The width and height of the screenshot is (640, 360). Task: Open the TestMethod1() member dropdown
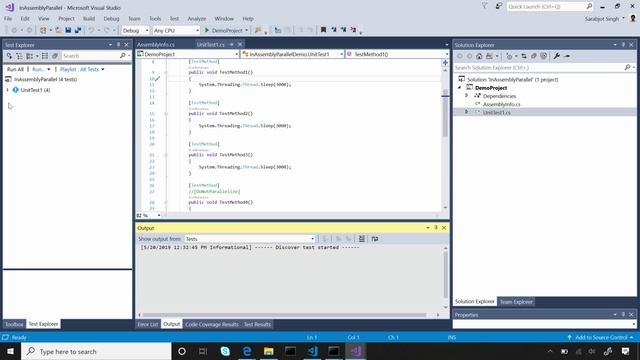397,54
